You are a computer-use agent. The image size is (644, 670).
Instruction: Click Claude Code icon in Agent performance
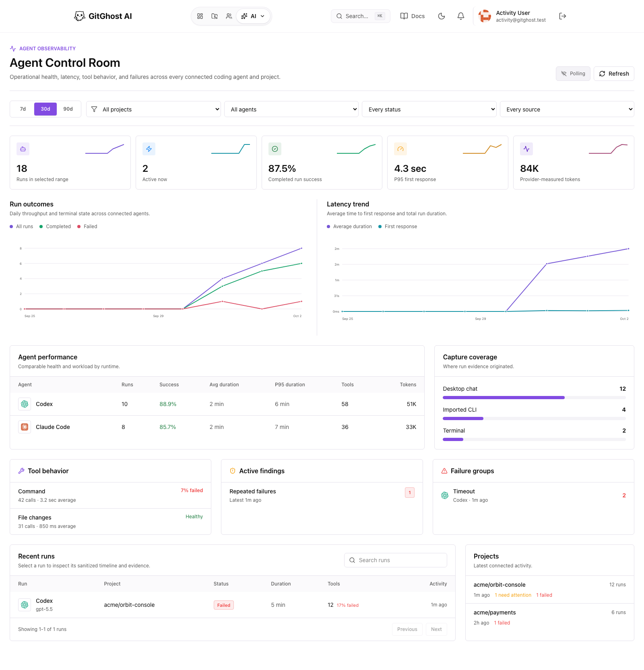pos(25,427)
